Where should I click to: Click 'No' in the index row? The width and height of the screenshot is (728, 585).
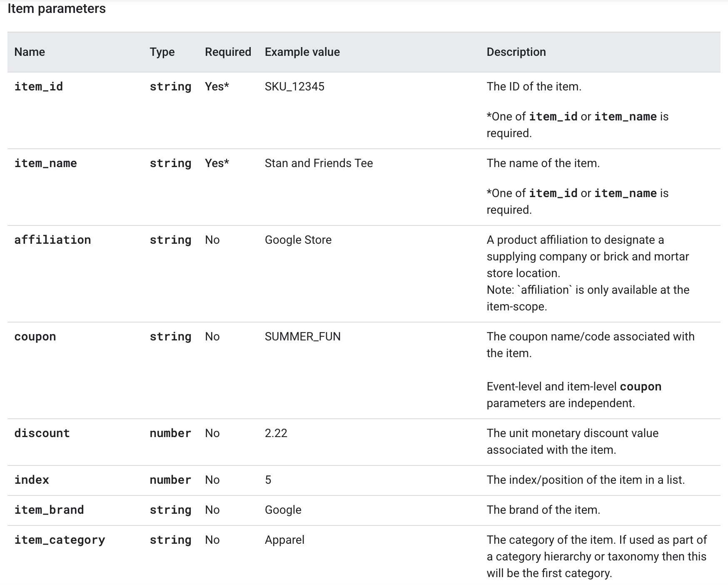click(212, 480)
